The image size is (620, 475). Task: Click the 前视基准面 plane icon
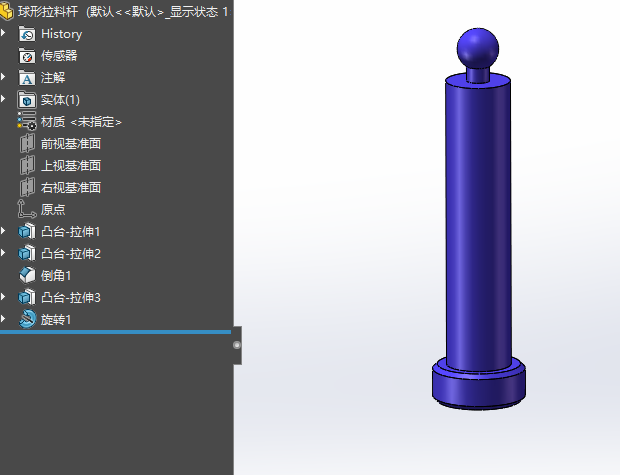point(27,143)
